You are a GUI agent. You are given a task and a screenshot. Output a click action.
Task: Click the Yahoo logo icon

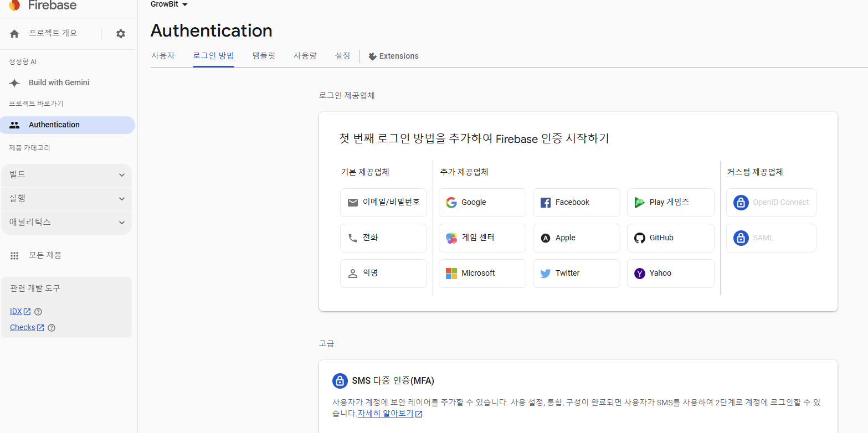[x=640, y=274]
